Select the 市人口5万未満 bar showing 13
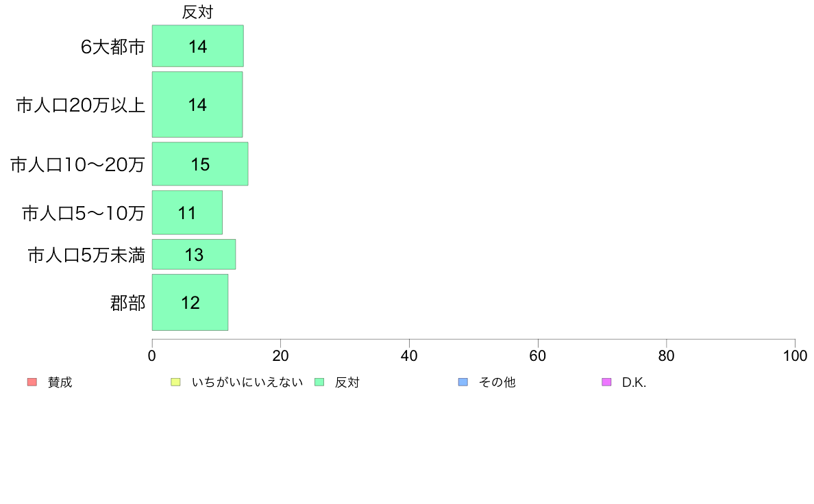 194,254
